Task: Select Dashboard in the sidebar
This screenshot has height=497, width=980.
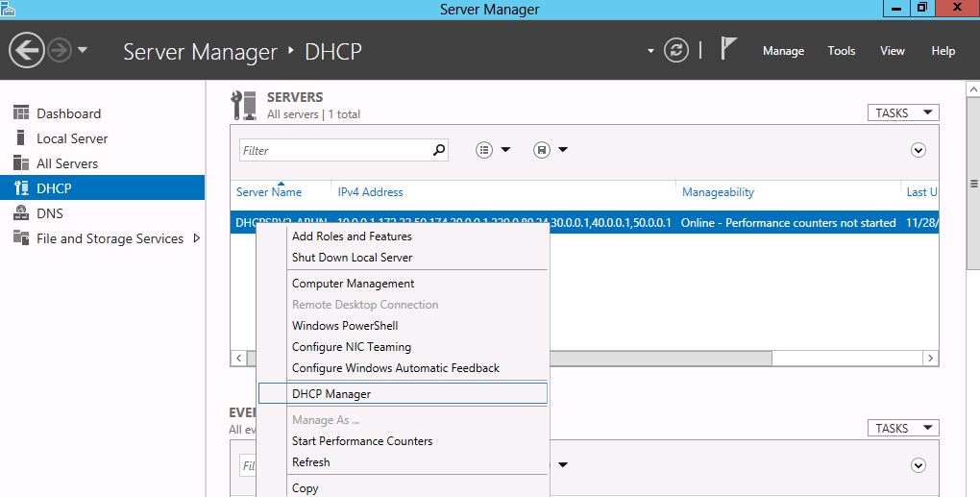Action: [x=103, y=113]
